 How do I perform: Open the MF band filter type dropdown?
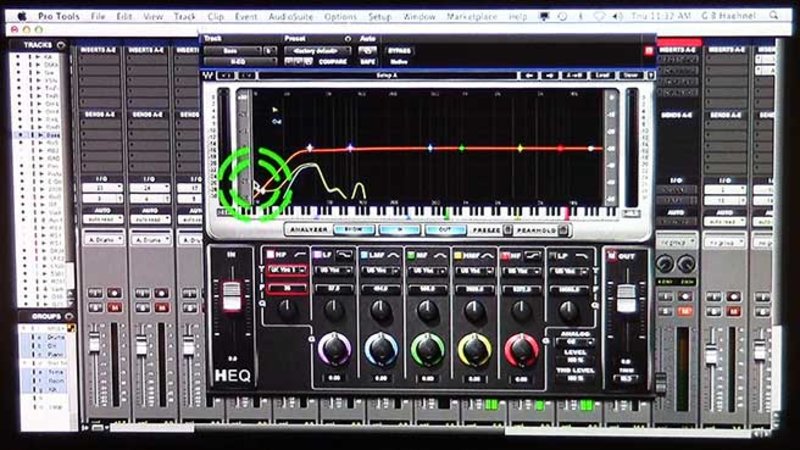(428, 271)
